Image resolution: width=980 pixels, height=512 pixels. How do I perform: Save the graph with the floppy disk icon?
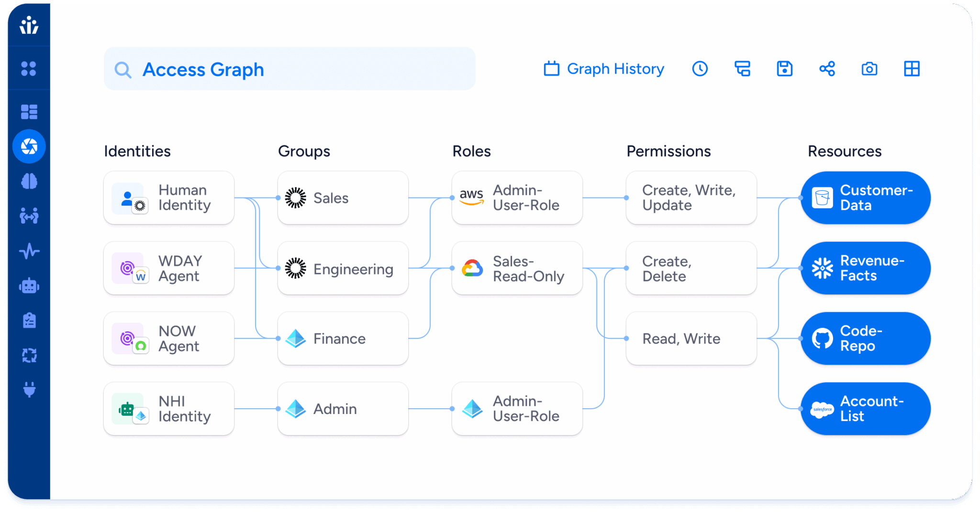point(784,69)
